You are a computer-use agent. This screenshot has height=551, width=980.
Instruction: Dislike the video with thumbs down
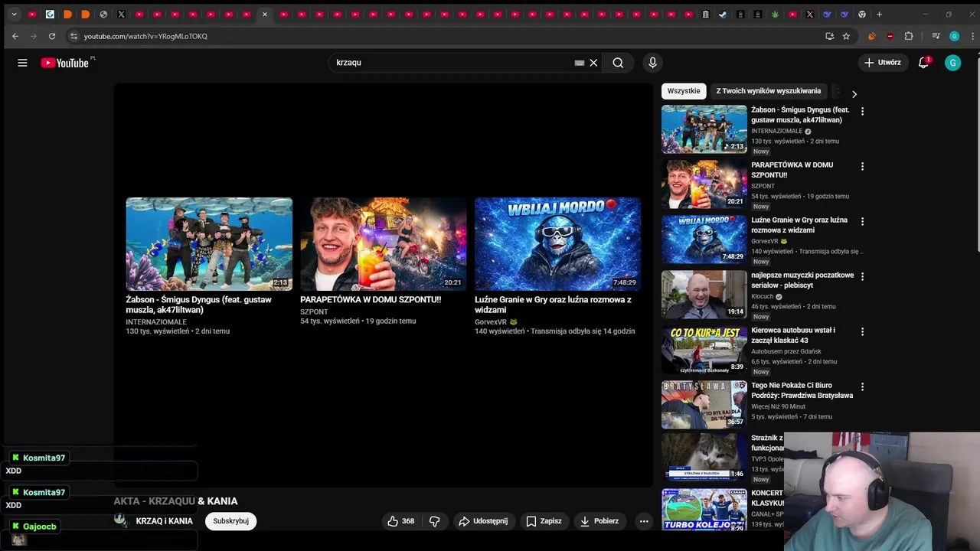coord(434,521)
